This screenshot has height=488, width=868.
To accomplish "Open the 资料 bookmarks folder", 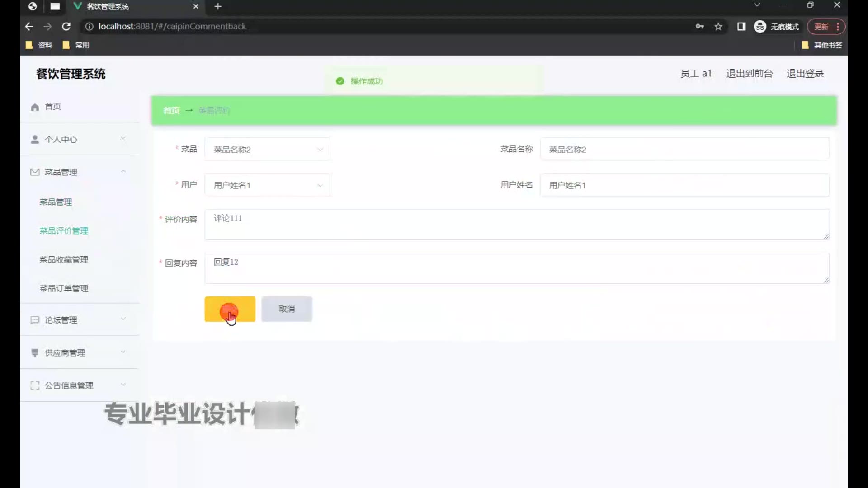I will click(40, 45).
